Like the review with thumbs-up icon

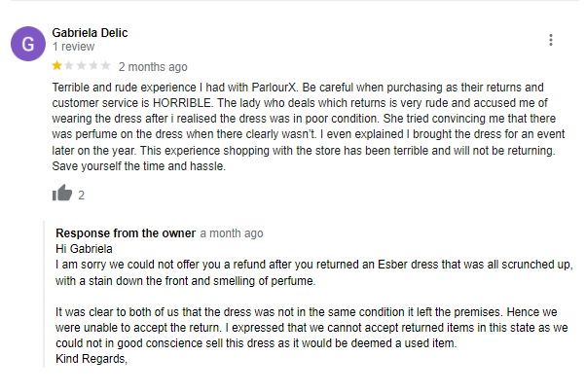(62, 194)
